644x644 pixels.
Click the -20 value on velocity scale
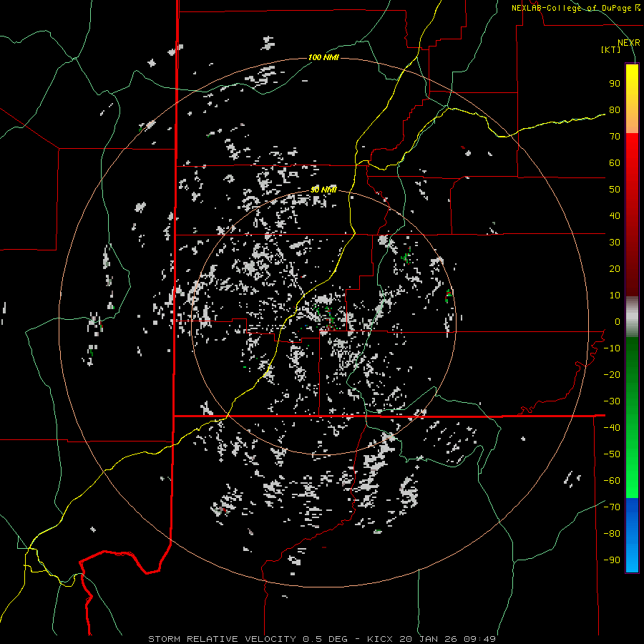[612, 375]
